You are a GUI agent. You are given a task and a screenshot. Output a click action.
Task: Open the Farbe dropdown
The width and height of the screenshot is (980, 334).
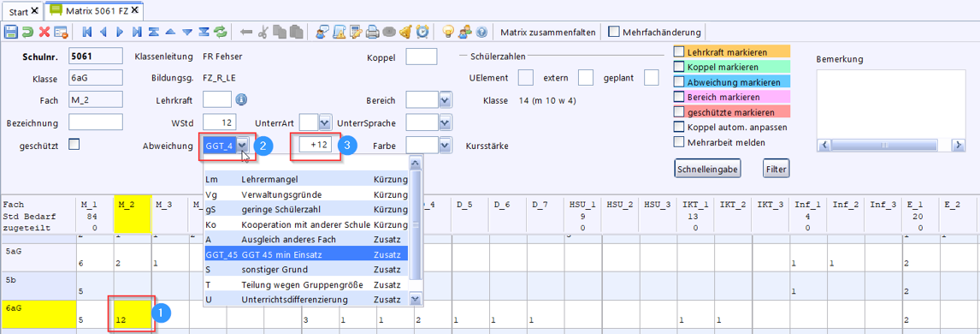[445, 146]
